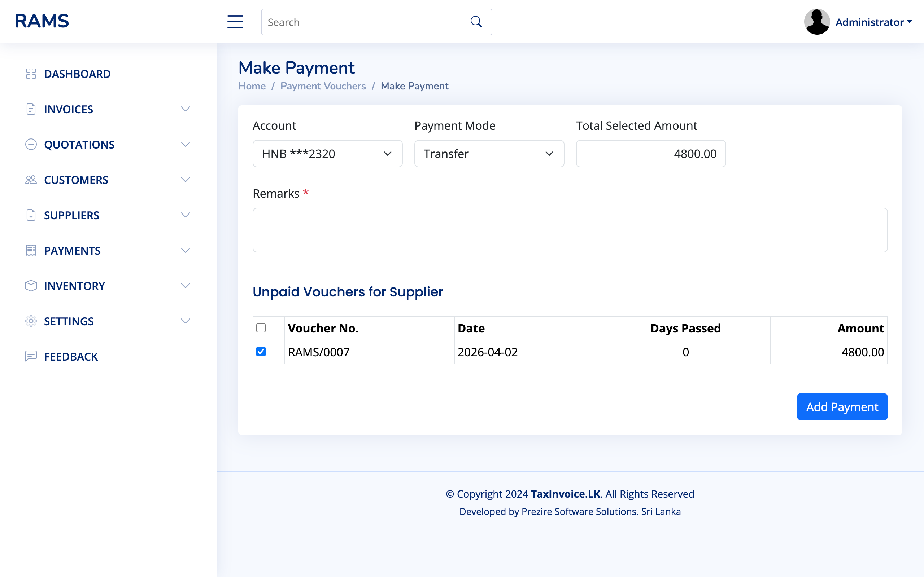Navigate to Payment Vouchers breadcrumb link
This screenshot has width=924, height=577.
pos(323,86)
